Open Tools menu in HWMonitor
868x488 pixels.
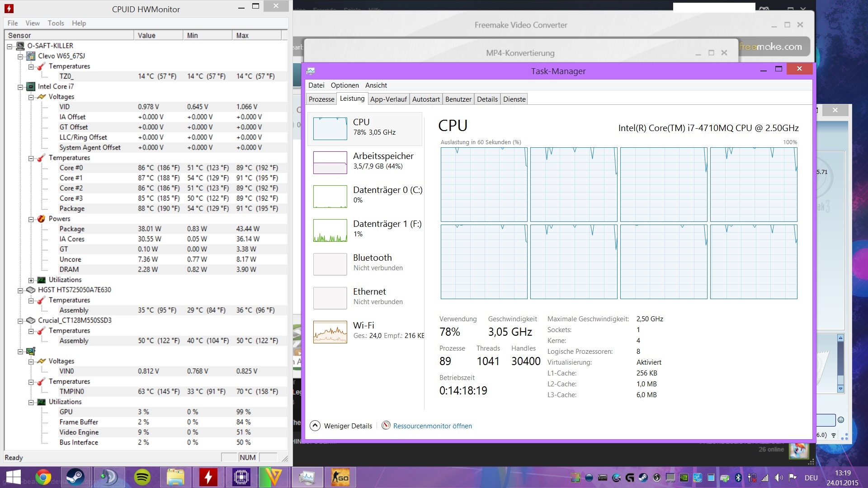(56, 23)
